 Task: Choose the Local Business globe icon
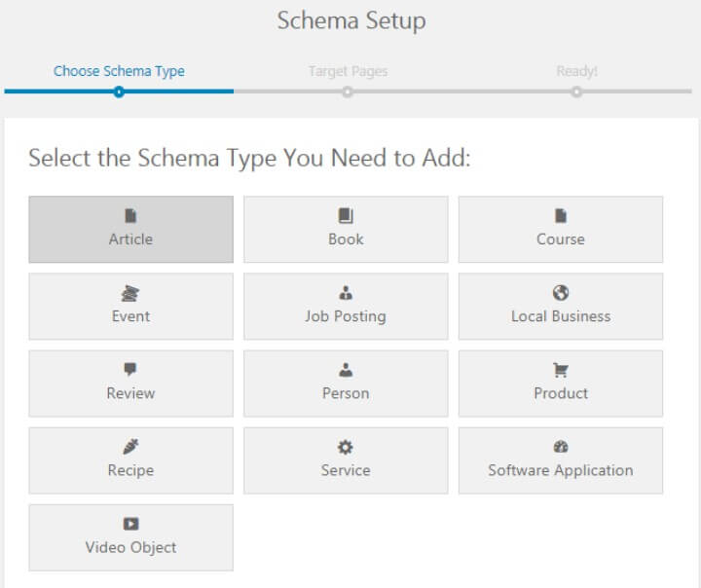(561, 293)
